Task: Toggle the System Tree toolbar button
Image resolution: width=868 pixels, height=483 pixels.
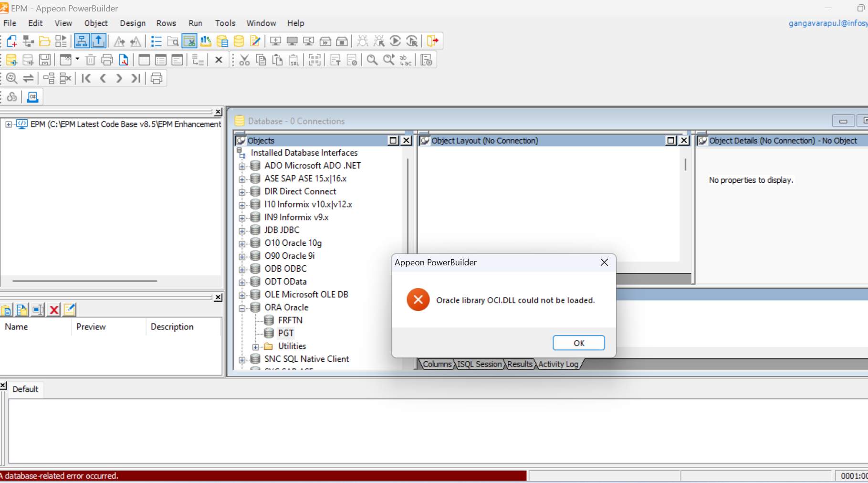Action: point(82,42)
